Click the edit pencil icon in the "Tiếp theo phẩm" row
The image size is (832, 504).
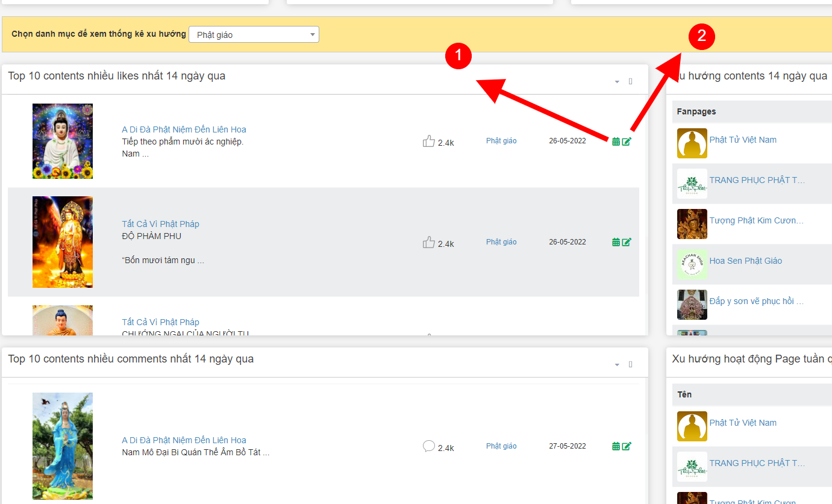pos(627,142)
